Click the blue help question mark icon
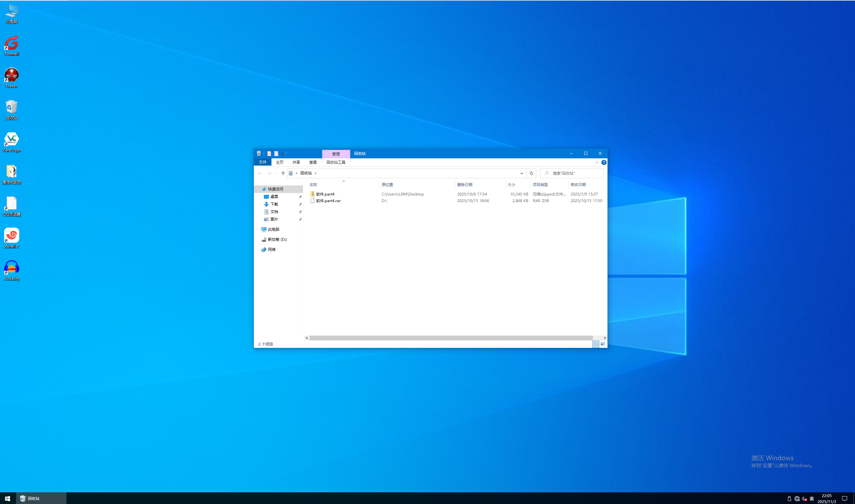Screen dimensions: 855x504 pos(604,162)
